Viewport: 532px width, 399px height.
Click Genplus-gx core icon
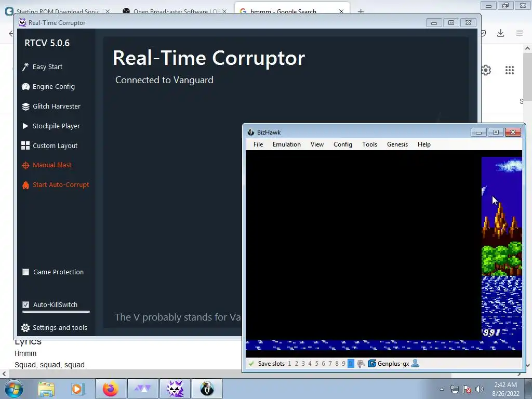click(372, 364)
